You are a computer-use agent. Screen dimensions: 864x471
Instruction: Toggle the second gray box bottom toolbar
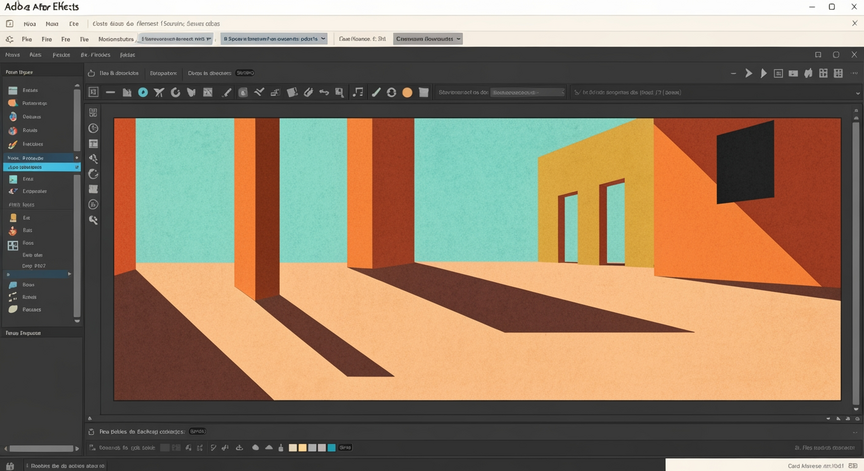pos(176,448)
